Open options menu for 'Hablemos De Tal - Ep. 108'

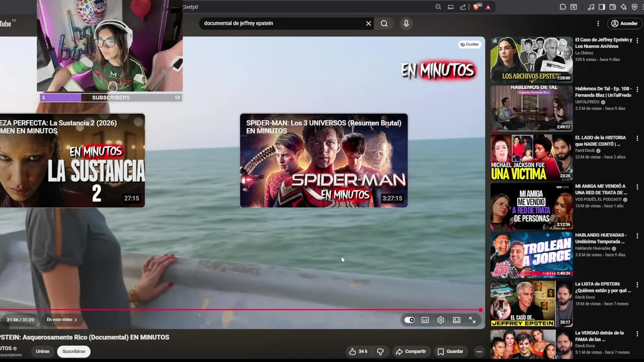[x=637, y=89]
